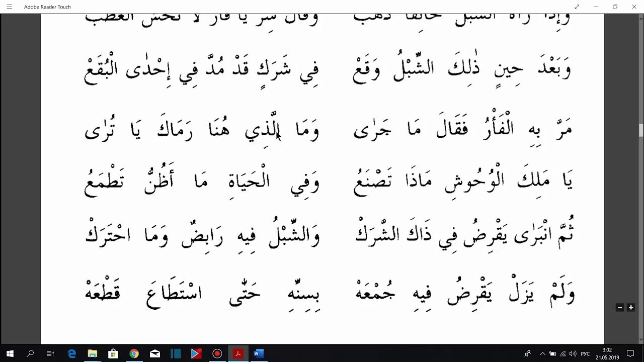This screenshot has width=644, height=362.
Task: Open Windows search from the taskbar
Action: coord(30,353)
